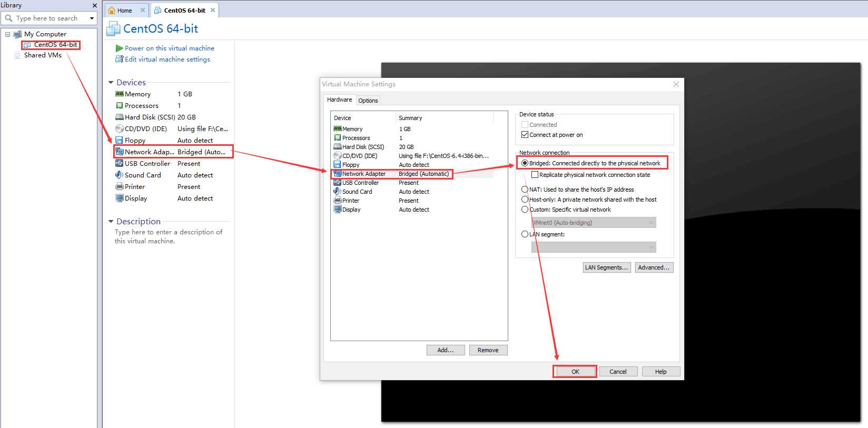Click the Add... hardware button
Image resolution: width=868 pixels, height=428 pixels.
tap(446, 350)
